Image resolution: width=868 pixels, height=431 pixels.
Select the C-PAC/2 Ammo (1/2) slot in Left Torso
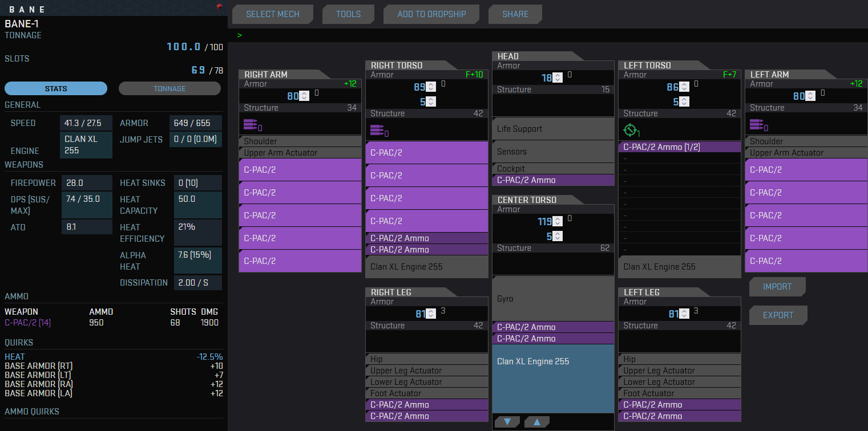tap(680, 147)
